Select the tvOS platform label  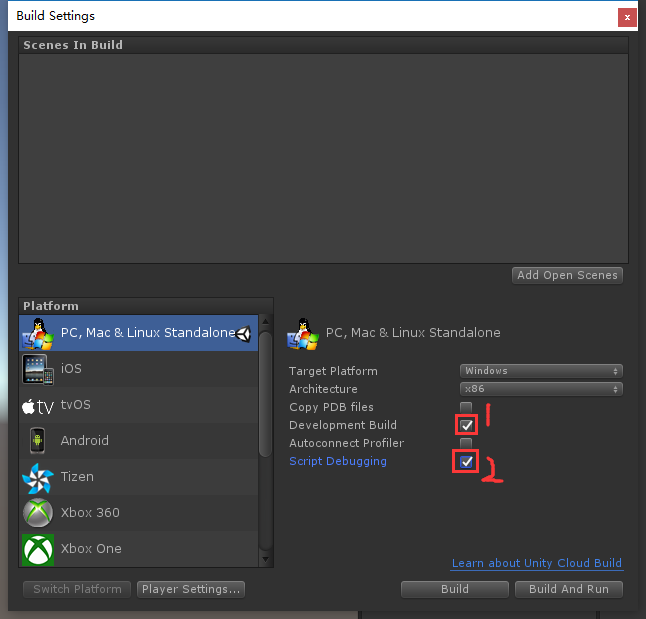tap(75, 405)
